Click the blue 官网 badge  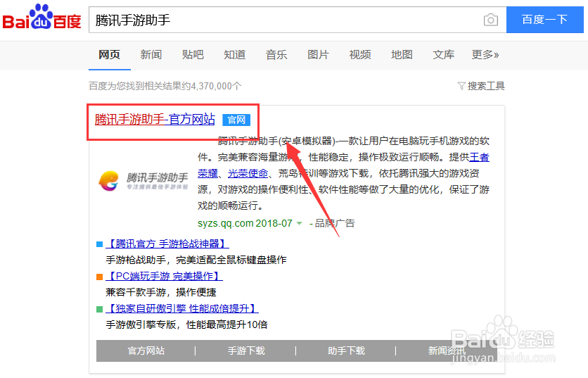pyautogui.click(x=236, y=120)
